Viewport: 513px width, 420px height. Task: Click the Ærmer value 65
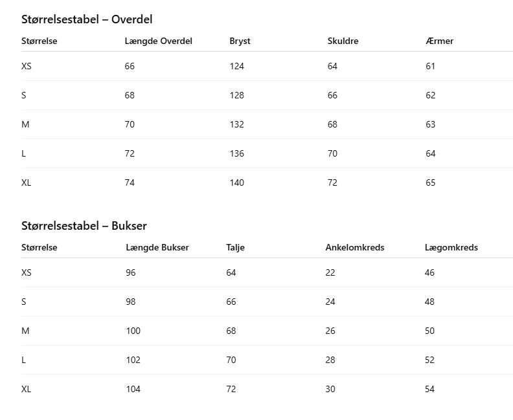(x=431, y=183)
